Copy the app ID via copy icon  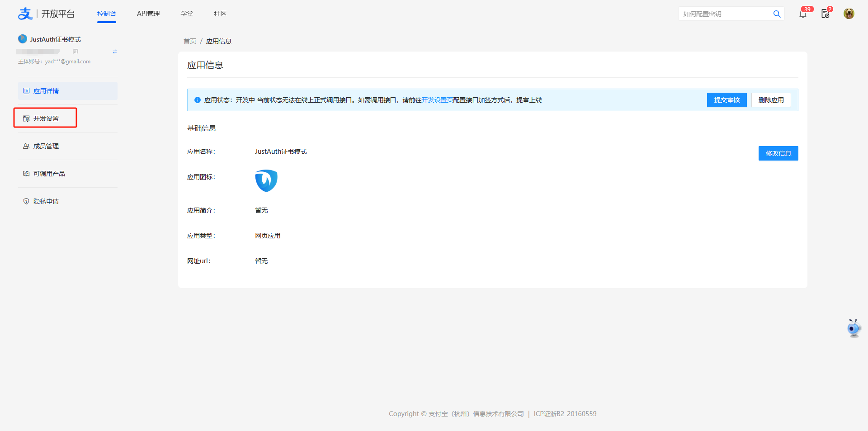(75, 52)
